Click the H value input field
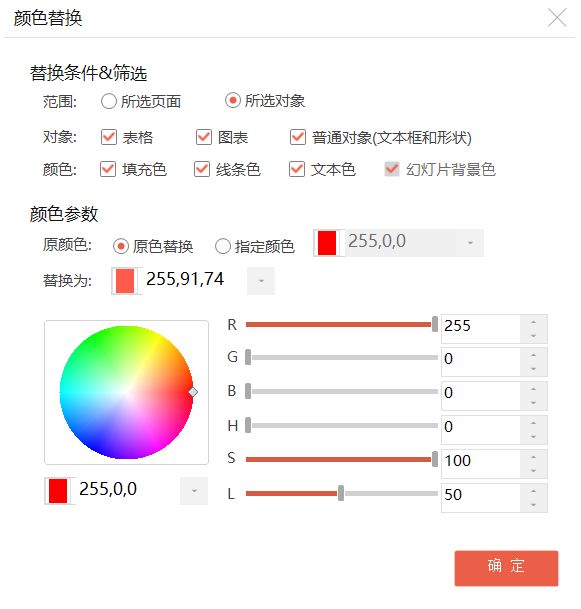Screen dimensions: 581x609 click(x=480, y=429)
